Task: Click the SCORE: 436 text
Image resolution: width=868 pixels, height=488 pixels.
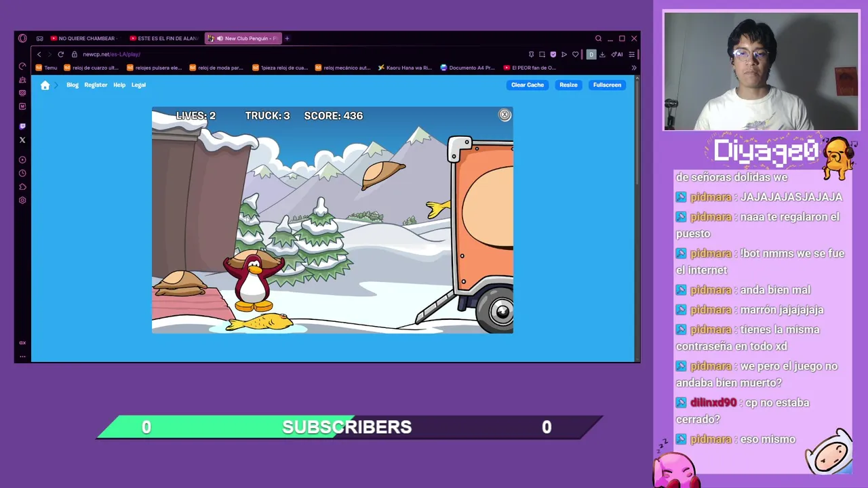Action: [333, 116]
